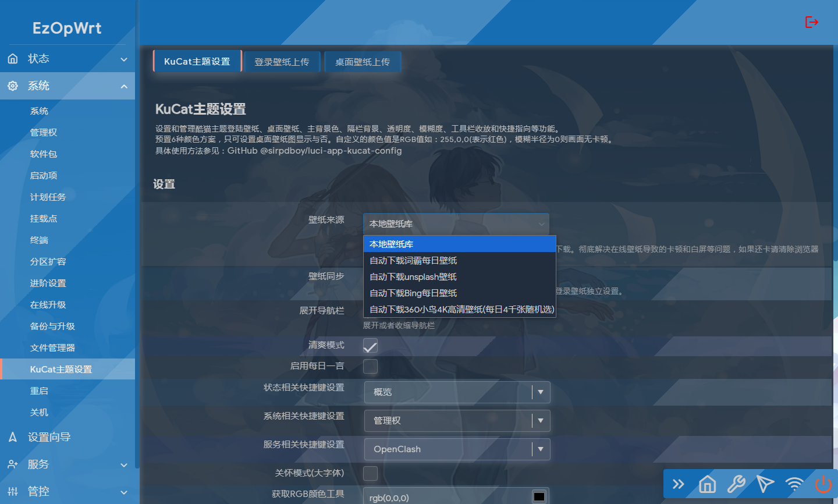This screenshot has width=838, height=504.
Task: Toggle the 关怀模式(大字体) checkbox
Action: point(370,473)
